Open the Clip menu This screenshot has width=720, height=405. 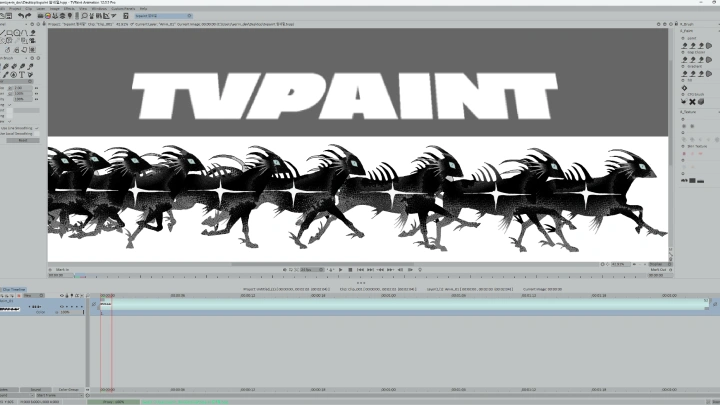pyautogui.click(x=28, y=8)
